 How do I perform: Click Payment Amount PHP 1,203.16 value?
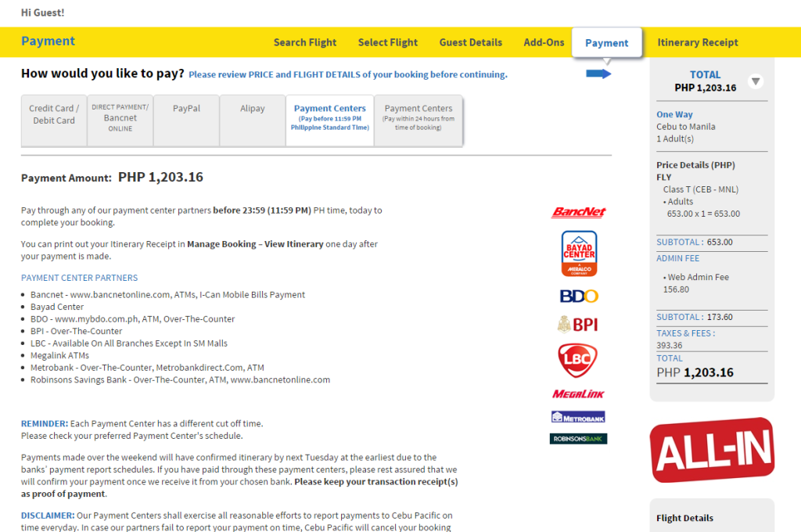pyautogui.click(x=160, y=178)
